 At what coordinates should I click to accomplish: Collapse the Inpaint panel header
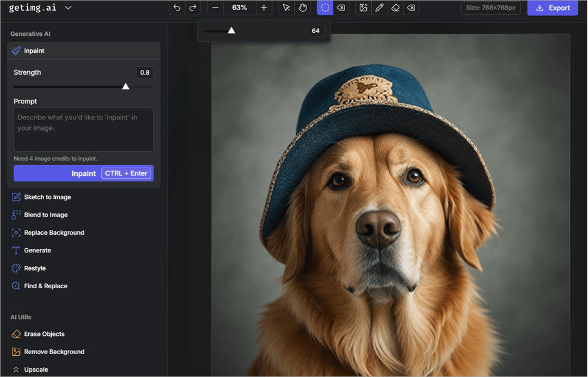(x=83, y=51)
